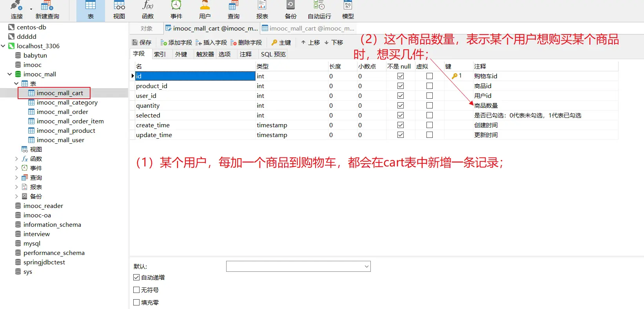644x309 pixels.
Task: Click the 保存 (Save) button
Action: coord(141,42)
